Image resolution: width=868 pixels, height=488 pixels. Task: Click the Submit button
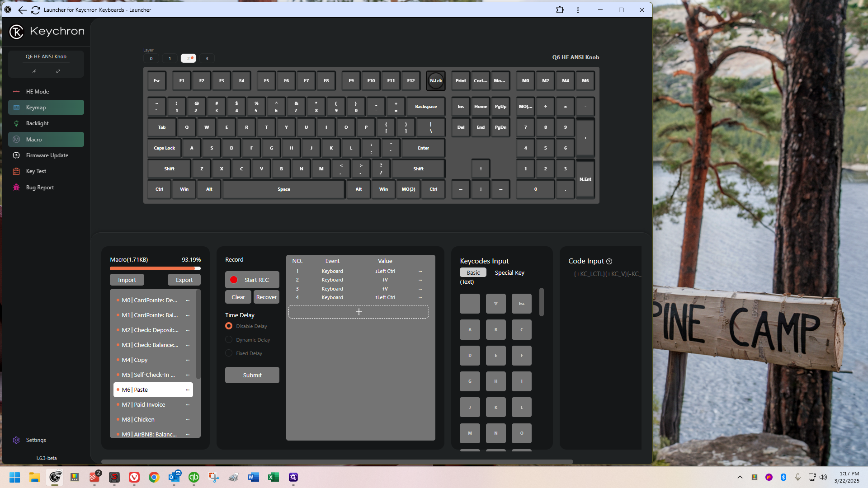click(x=252, y=375)
